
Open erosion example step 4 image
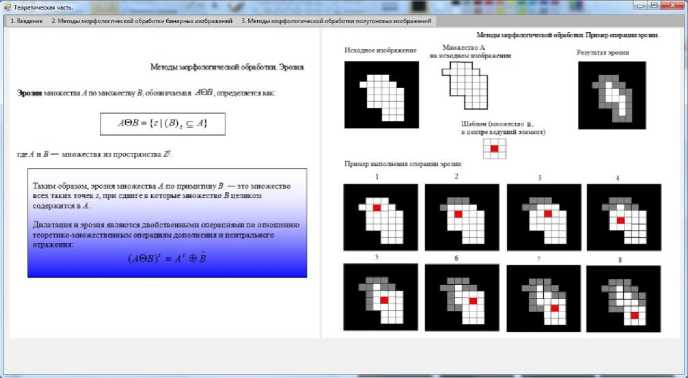coord(624,217)
